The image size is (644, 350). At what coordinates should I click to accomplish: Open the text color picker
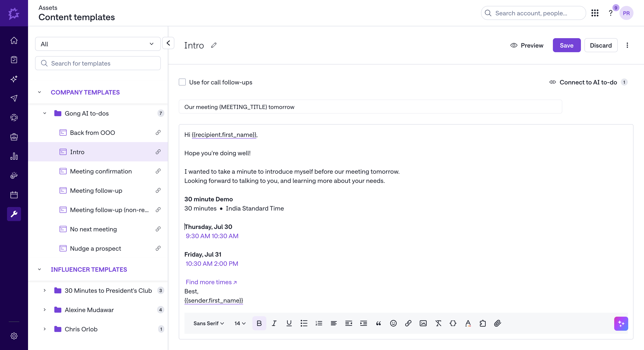[468, 323]
